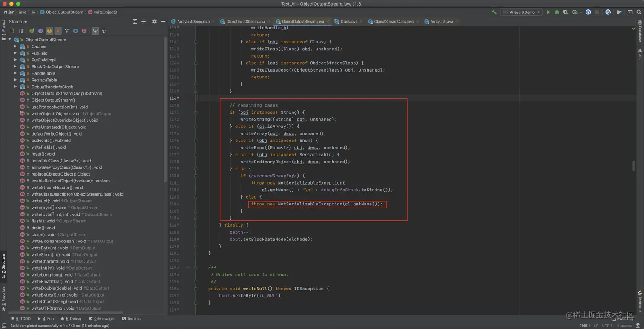Toggle Show Properties purple P filter
The image size is (644, 329).
(x=40, y=31)
